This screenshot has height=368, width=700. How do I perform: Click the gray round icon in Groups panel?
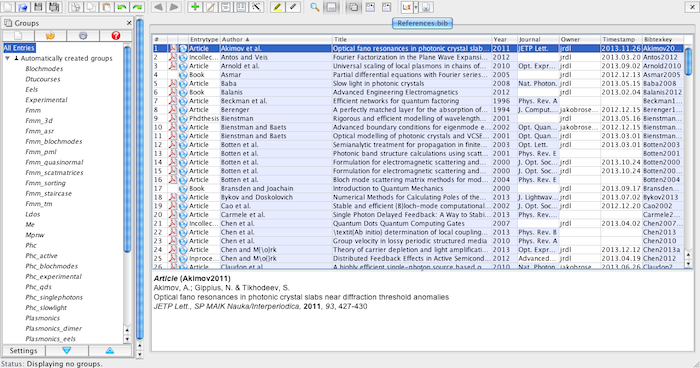[x=83, y=36]
